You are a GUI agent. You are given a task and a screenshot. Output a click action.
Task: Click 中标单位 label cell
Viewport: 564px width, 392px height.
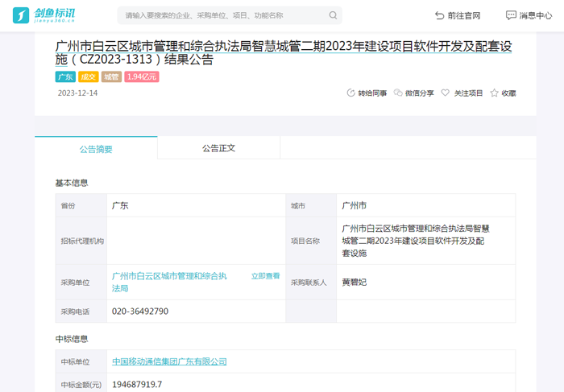(81, 361)
